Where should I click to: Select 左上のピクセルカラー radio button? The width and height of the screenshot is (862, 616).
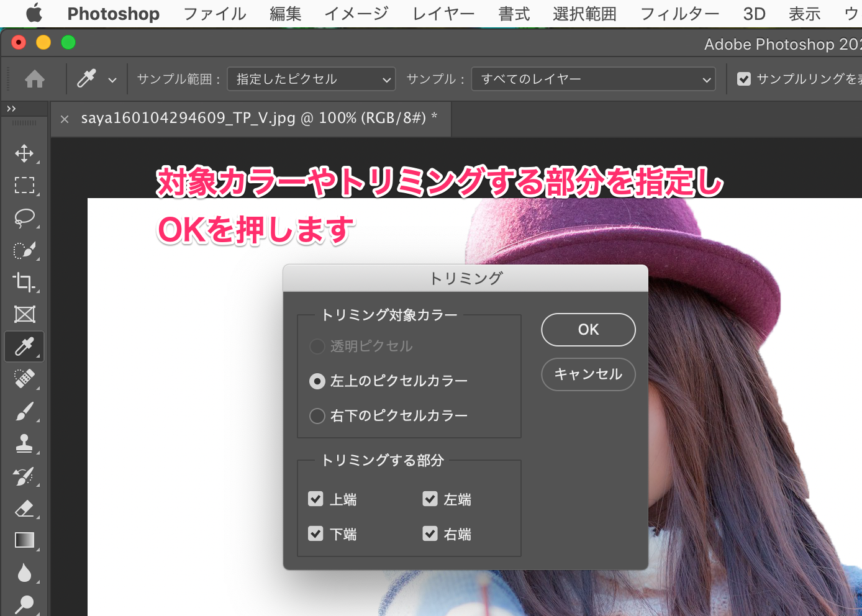pyautogui.click(x=317, y=381)
